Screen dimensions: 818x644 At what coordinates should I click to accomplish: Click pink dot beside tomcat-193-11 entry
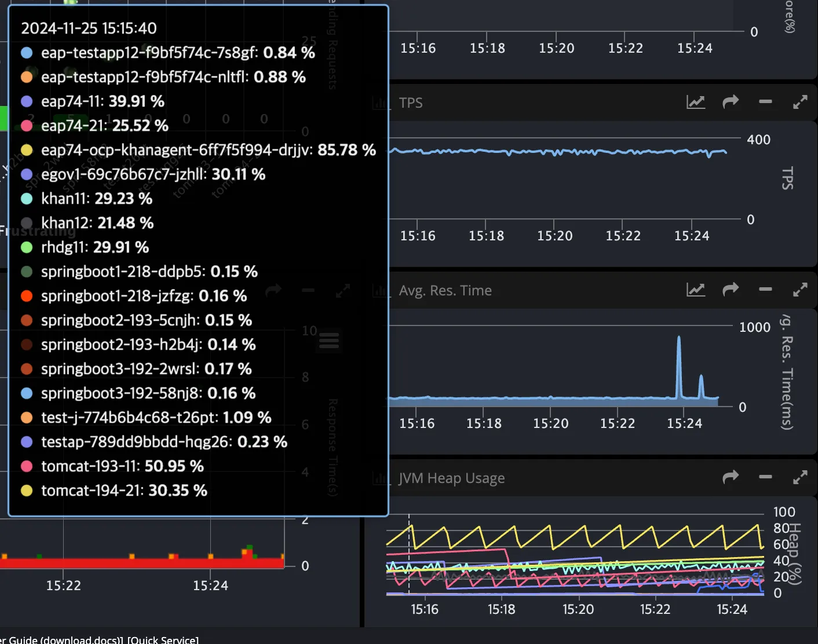tap(27, 466)
